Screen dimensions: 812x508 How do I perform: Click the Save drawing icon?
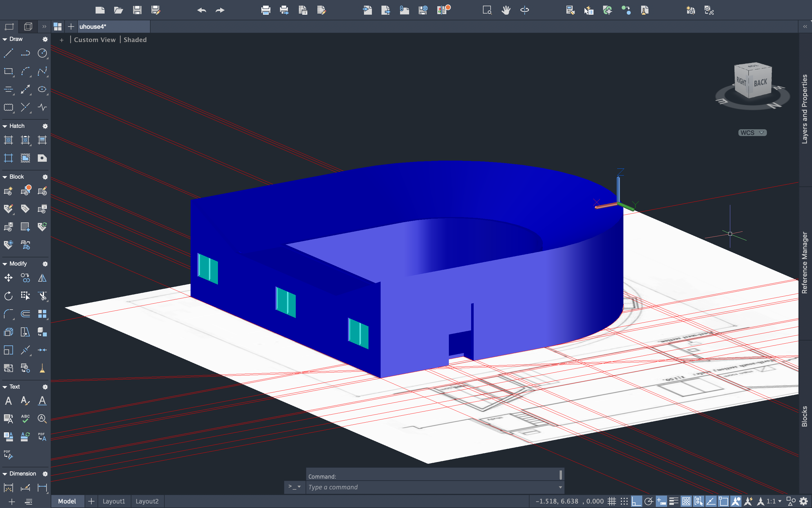[137, 10]
